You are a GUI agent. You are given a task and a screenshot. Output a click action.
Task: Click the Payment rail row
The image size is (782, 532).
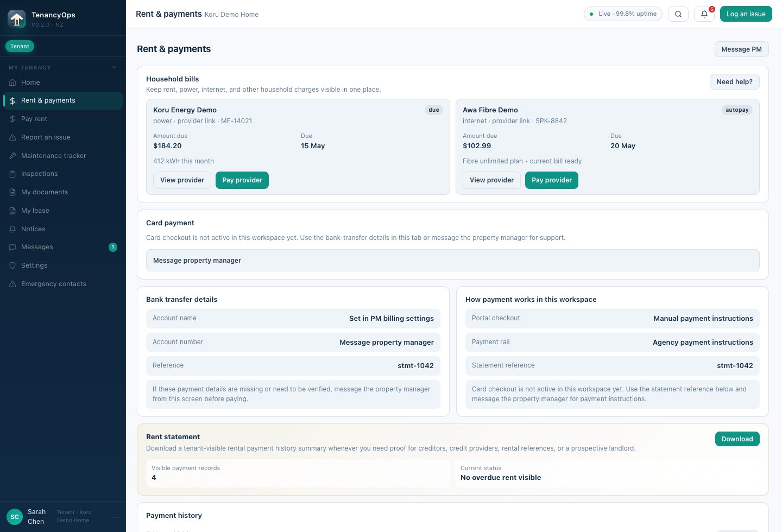613,343
